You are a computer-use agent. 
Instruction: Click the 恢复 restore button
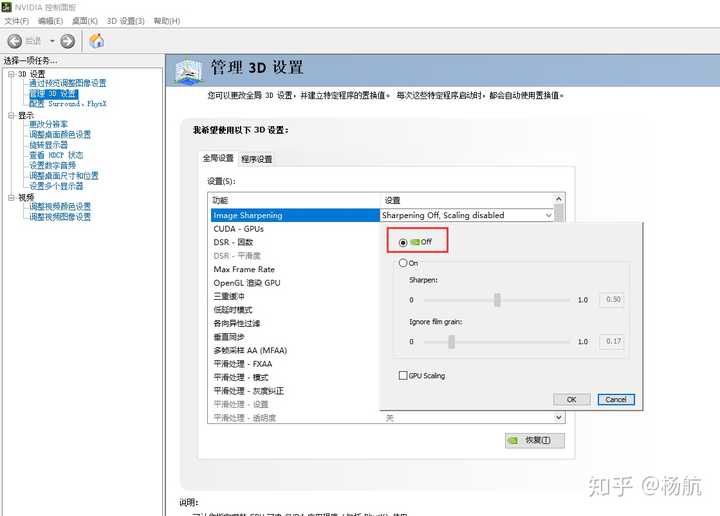[535, 440]
